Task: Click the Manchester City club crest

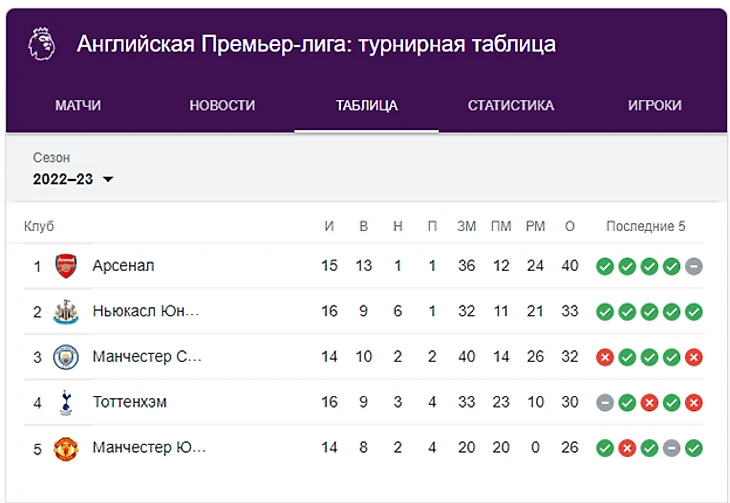Action: [66, 357]
